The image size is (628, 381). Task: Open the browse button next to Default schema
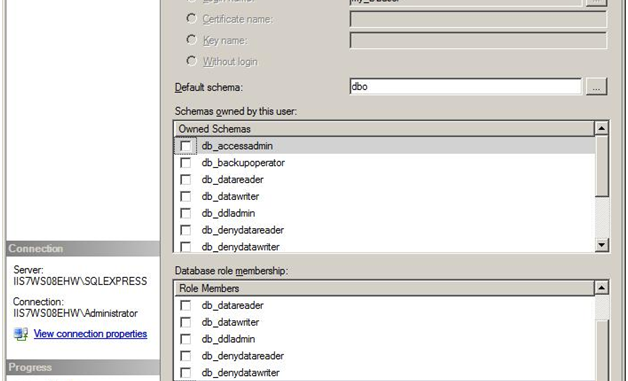pyautogui.click(x=596, y=87)
